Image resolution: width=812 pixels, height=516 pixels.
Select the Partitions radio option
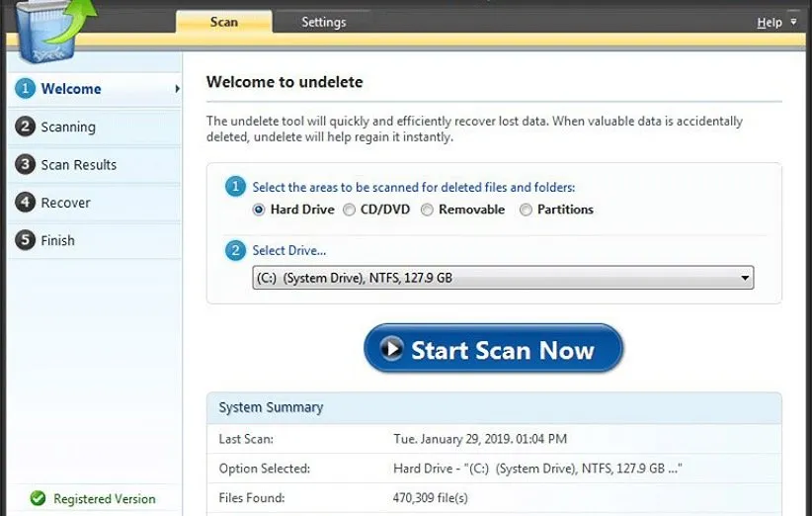click(526, 210)
